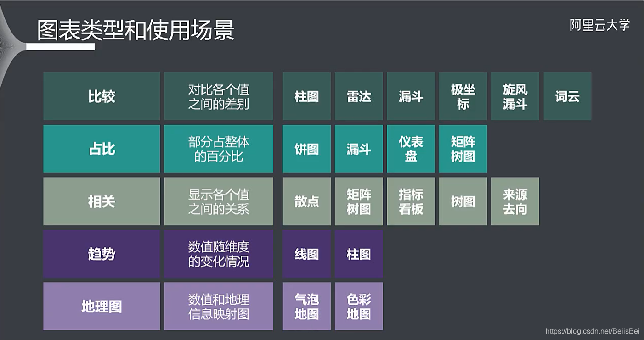
Task: Click the 词云 chart tile
Action: (567, 96)
